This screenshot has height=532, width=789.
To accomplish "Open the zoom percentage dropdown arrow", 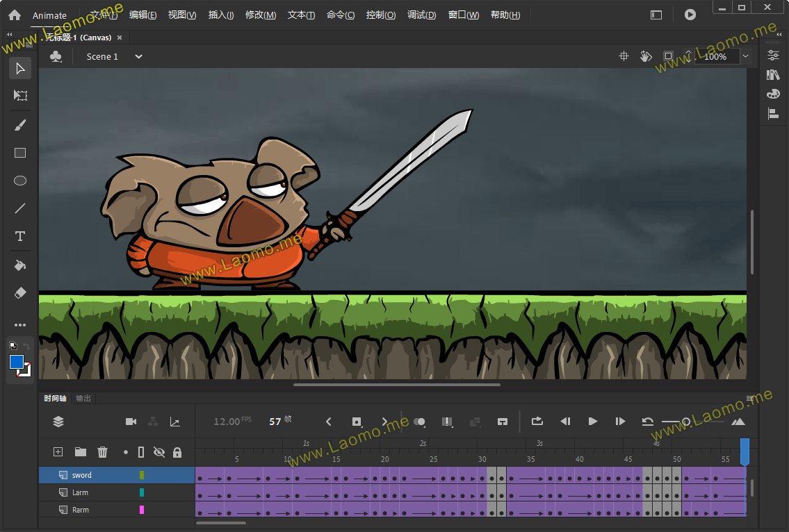I will [746, 56].
